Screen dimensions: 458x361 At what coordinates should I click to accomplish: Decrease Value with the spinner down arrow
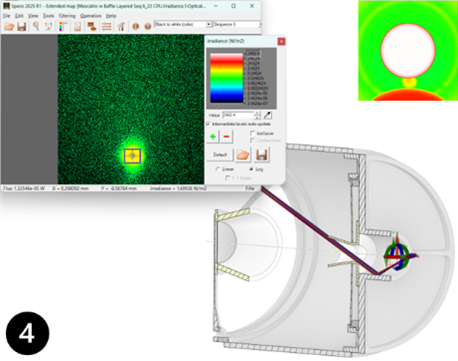coord(257,117)
